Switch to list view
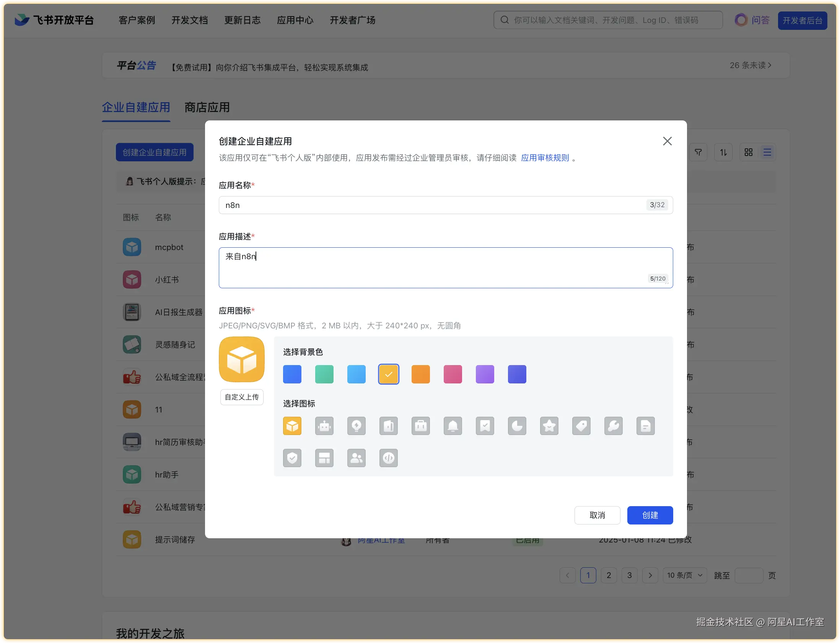This screenshot has height=643, width=840. pos(767,152)
